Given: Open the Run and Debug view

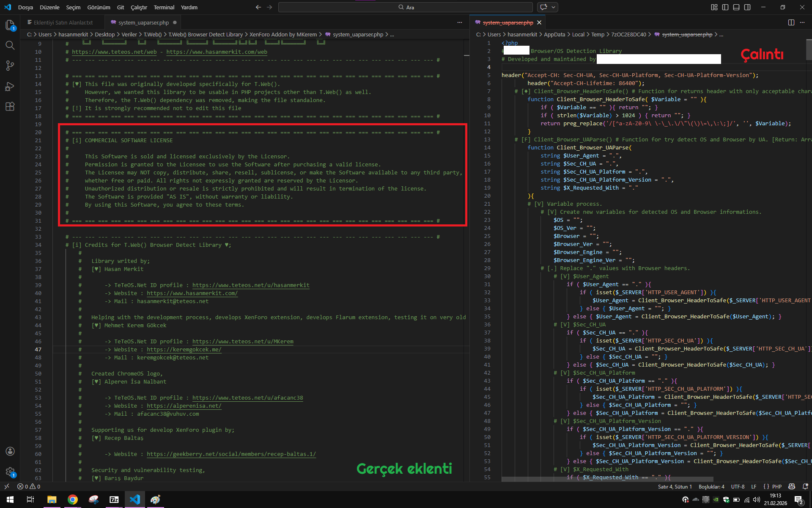Looking at the screenshot, I should coord(10,86).
